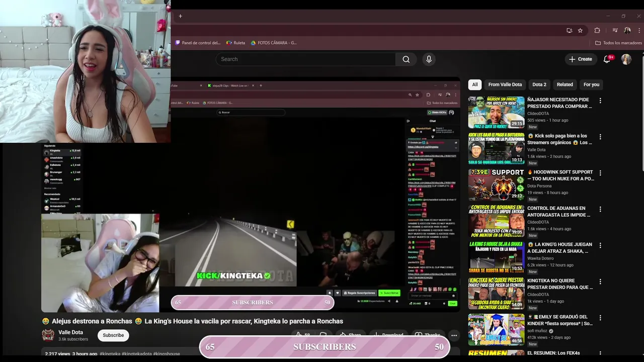Open options for 'LA KING'S HOUSE JUEGAN' video
This screenshot has height=362, width=644.
600,245
